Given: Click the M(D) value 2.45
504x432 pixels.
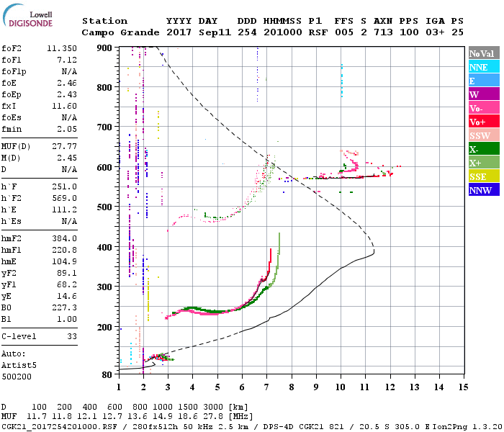Looking at the screenshot, I should 67,158.
